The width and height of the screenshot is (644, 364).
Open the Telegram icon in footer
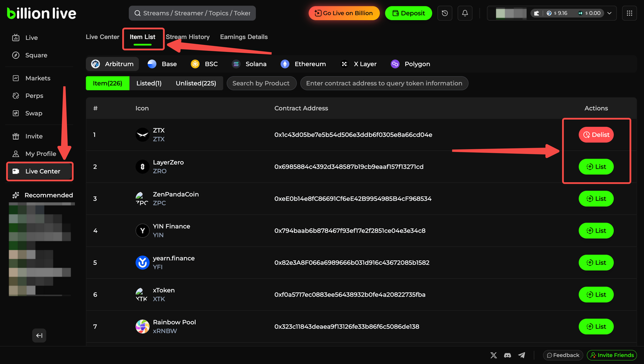coord(522,355)
